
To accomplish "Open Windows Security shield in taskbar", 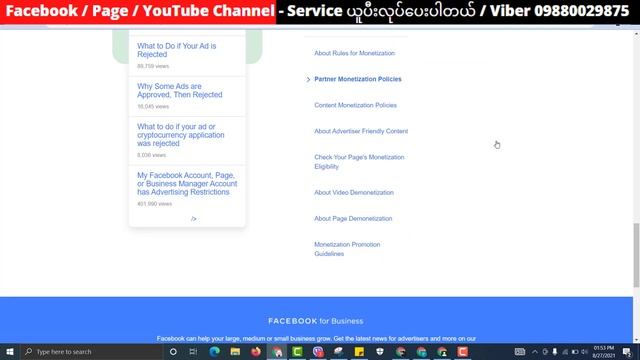I will (x=380, y=352).
